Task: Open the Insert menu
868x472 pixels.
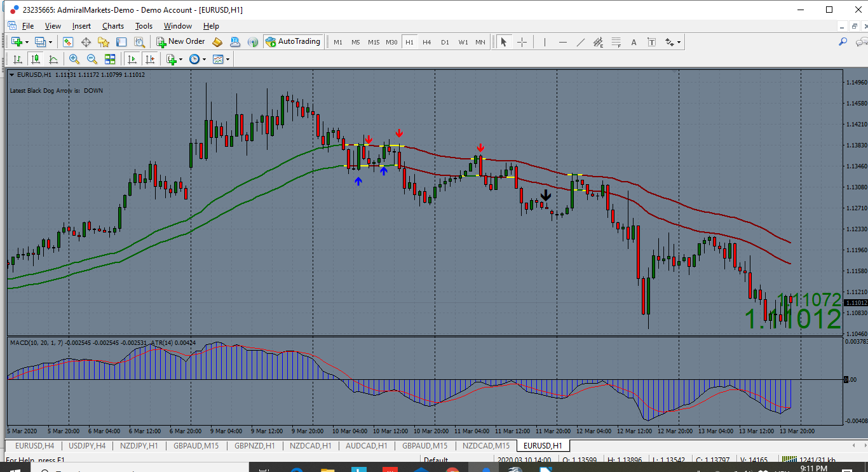Action: point(81,26)
